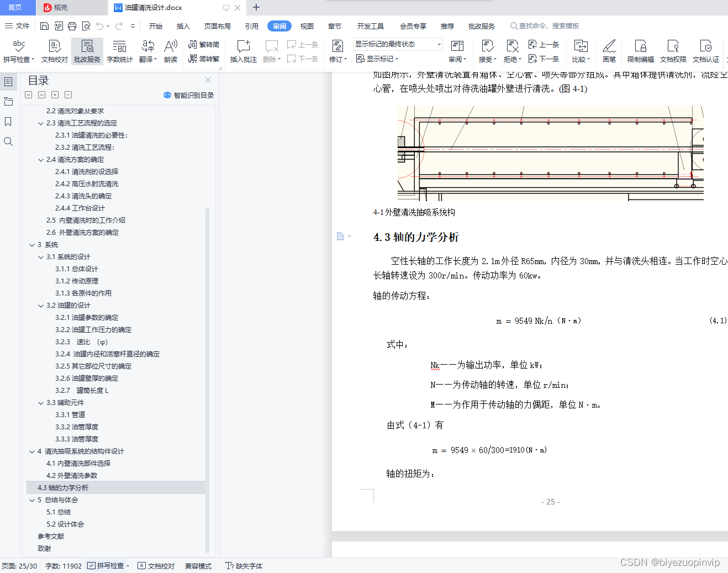Reject changes with 拒绝
This screenshot has width=728, height=573.
[x=512, y=51]
